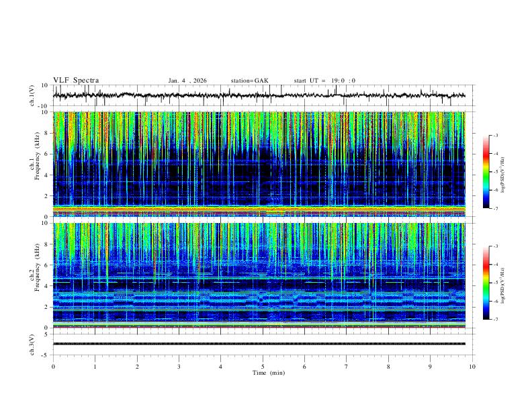The width and height of the screenshot is (532, 411).
Task: Click the "-3" tick on upper colorbar
Action: (495, 135)
